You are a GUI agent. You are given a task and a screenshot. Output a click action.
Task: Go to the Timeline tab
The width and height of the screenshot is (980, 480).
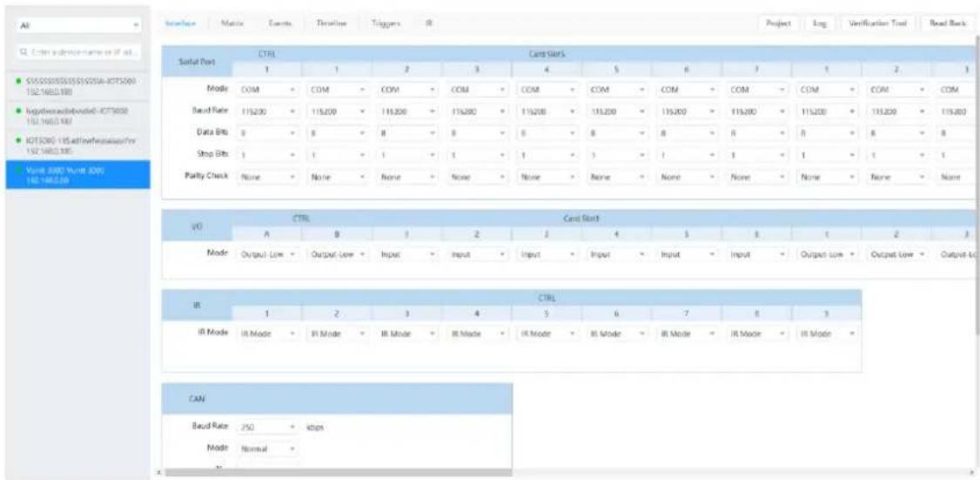pyautogui.click(x=332, y=24)
